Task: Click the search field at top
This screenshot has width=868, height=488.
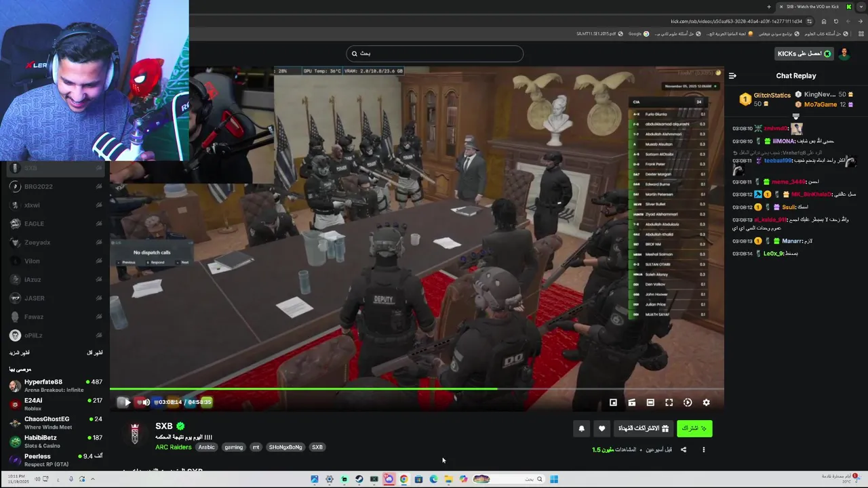Action: point(434,54)
